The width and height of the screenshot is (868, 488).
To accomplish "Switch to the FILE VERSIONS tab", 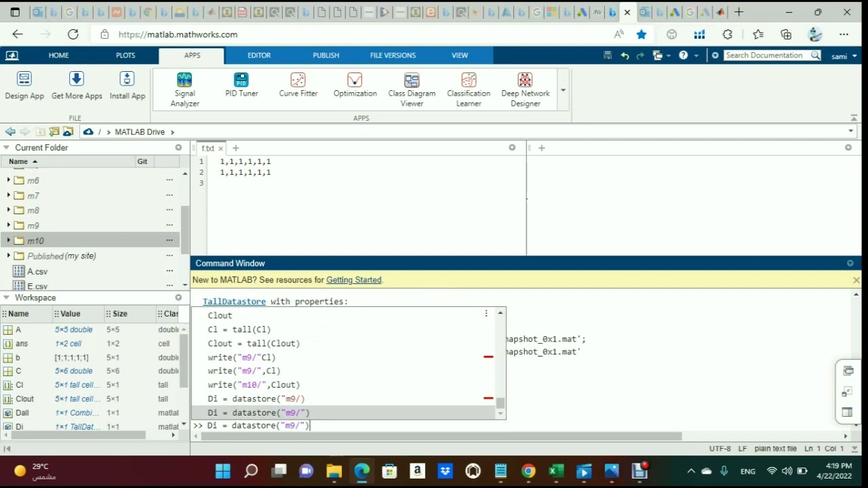I will (393, 56).
